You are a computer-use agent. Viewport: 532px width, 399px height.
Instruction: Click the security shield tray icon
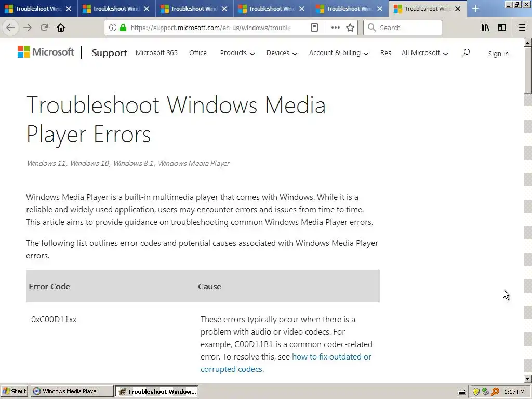click(x=476, y=392)
